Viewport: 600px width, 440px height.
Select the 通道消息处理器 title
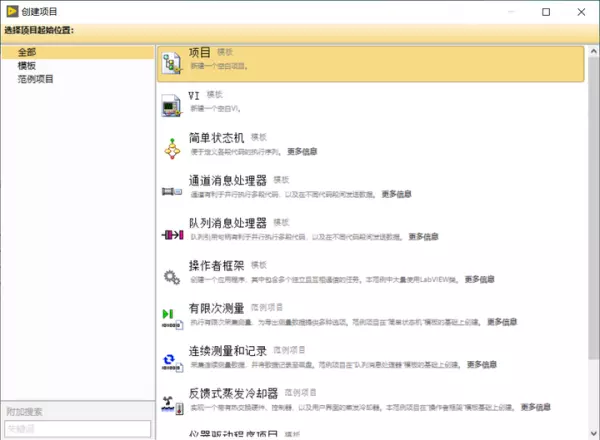pos(228,180)
